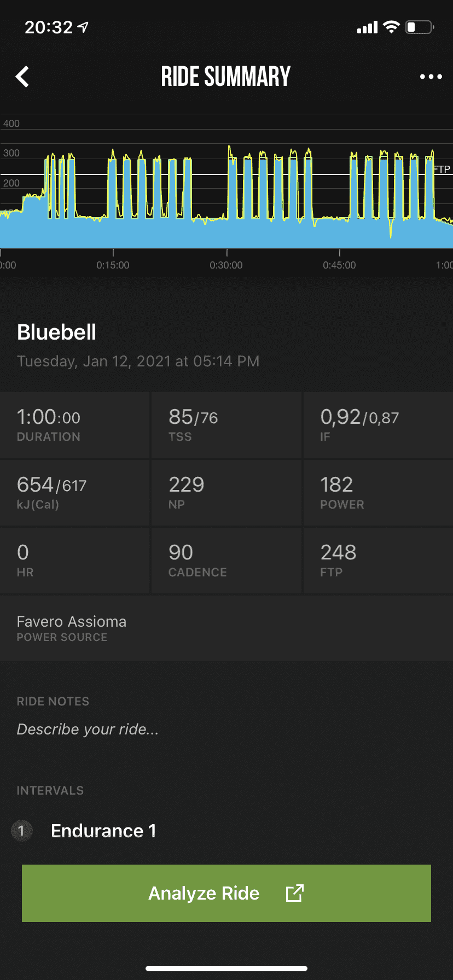Select the 0:30:00 marker on chart timeline
Screen dimensions: 453x980
[226, 265]
